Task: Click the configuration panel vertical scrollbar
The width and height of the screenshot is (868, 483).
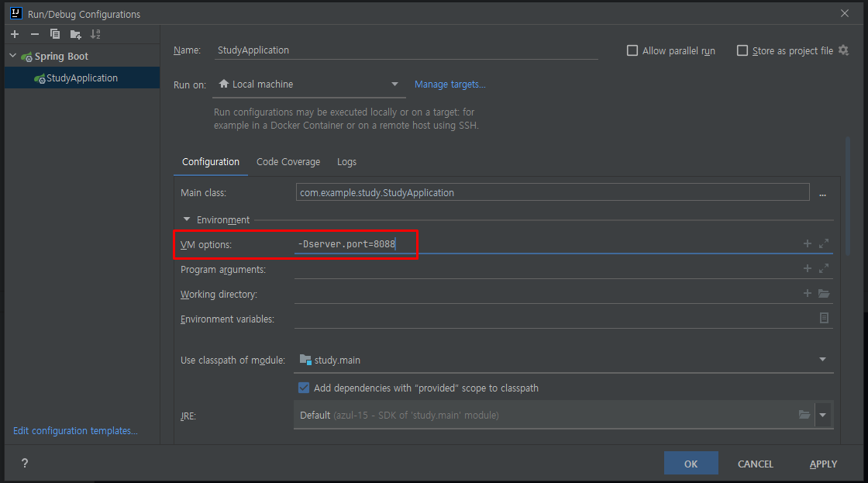Action: (x=848, y=197)
